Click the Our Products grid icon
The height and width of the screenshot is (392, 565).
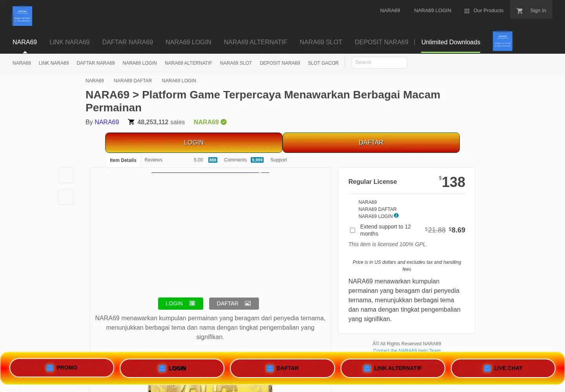(x=467, y=11)
